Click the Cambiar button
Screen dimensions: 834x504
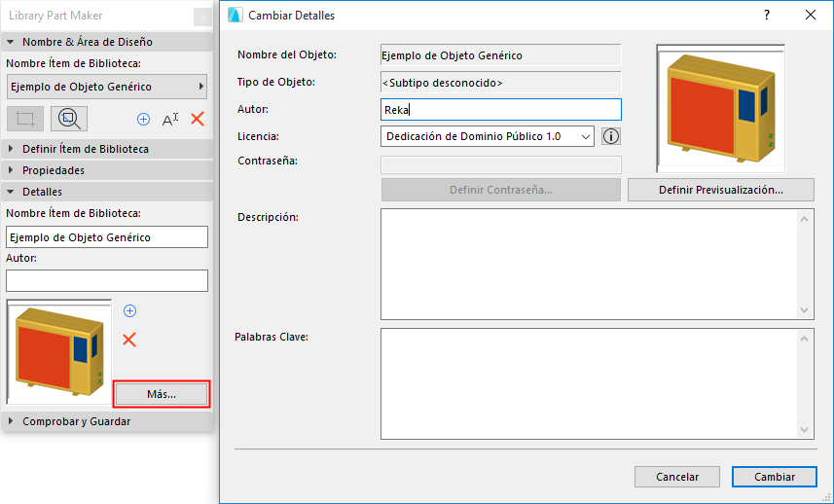click(775, 477)
